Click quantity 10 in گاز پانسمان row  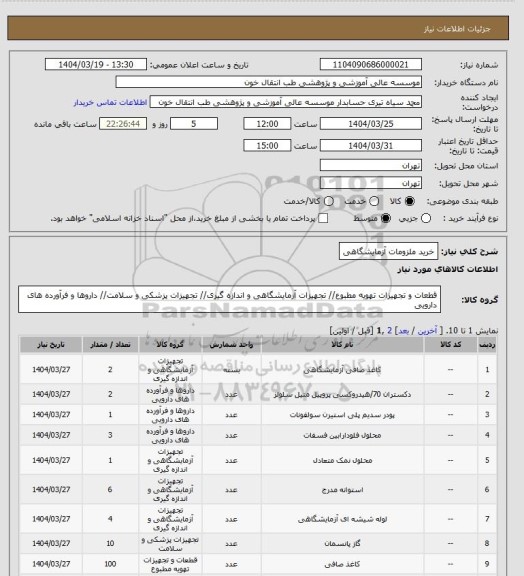coord(110,543)
